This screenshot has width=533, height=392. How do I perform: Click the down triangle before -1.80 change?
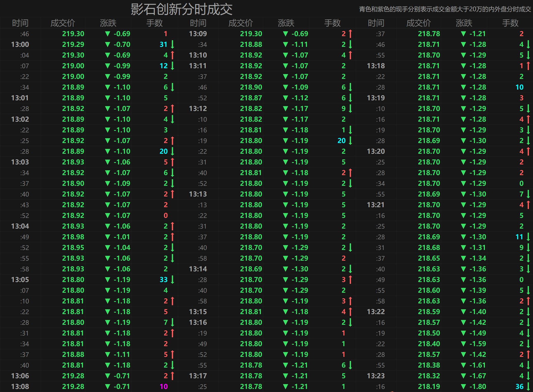(463, 386)
